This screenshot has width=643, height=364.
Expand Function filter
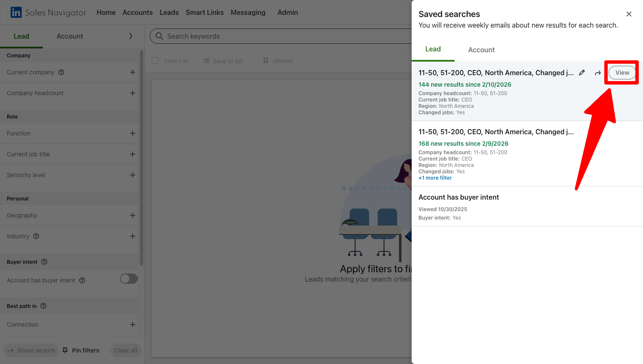133,133
